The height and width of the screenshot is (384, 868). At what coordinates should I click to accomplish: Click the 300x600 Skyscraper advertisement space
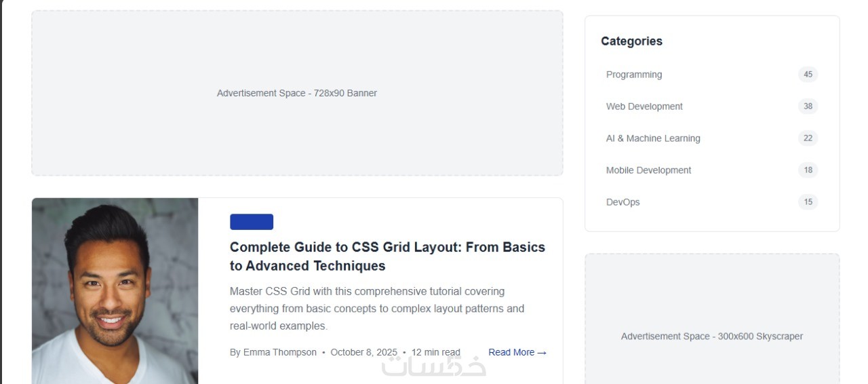pyautogui.click(x=712, y=337)
